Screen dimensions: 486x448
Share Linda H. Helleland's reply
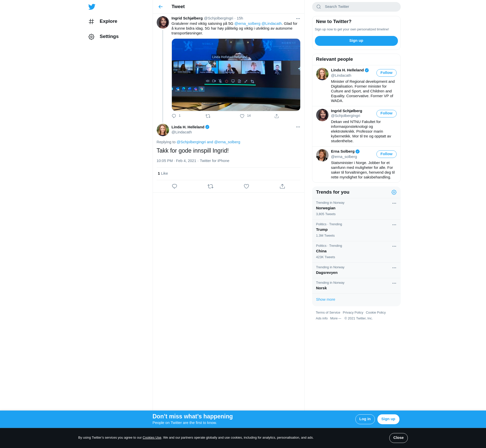click(282, 186)
